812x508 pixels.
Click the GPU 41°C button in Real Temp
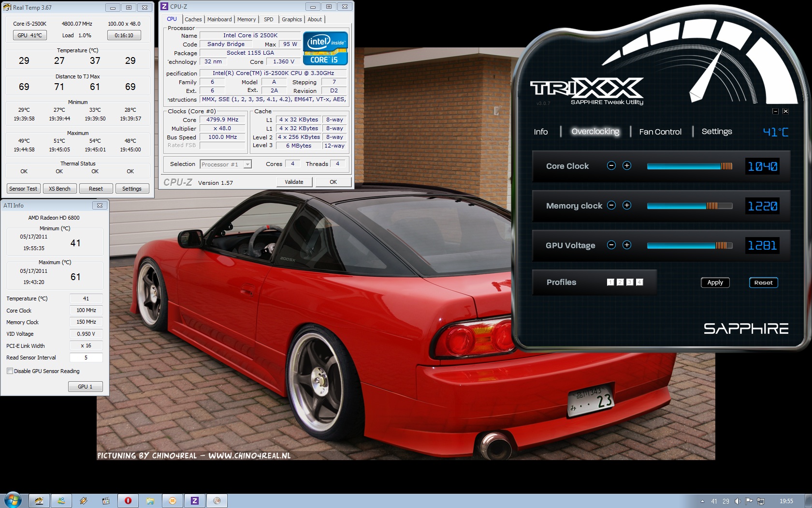(29, 35)
